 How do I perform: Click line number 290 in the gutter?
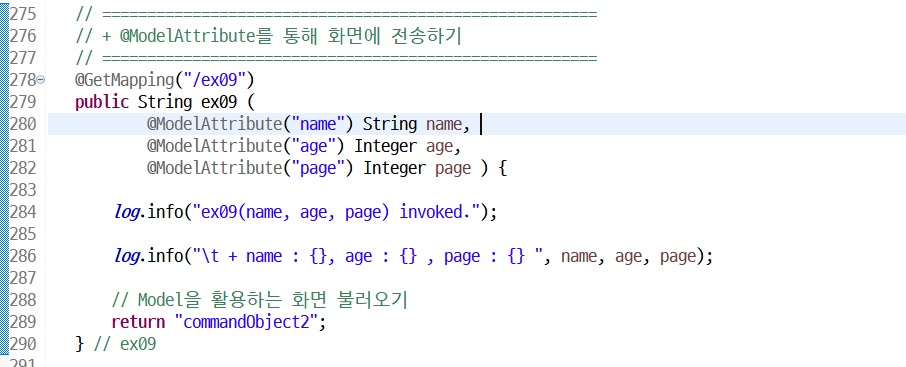23,343
